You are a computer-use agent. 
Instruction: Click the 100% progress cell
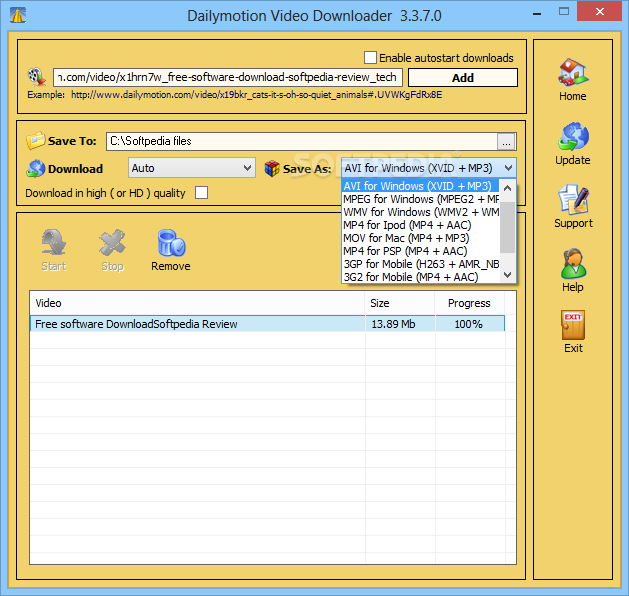(x=469, y=324)
